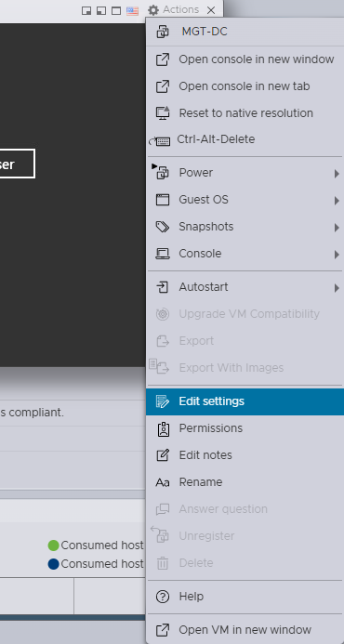This screenshot has height=644, width=344.
Task: Expand the Snapshots submenu arrow
Action: [337, 228]
